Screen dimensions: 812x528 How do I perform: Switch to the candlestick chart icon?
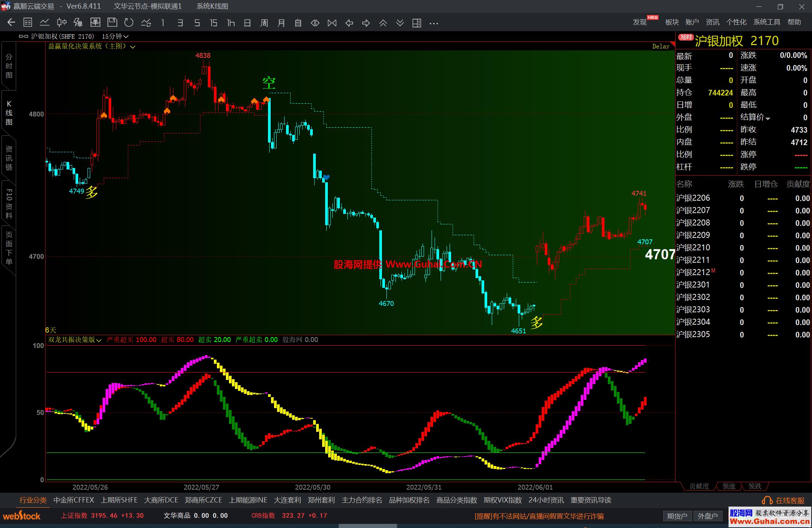click(62, 23)
